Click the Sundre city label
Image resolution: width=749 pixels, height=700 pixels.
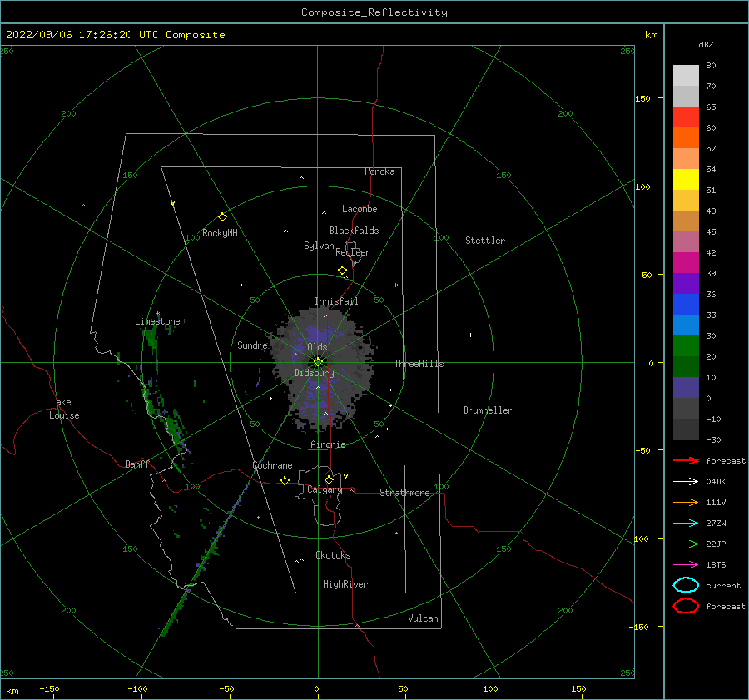[252, 345]
